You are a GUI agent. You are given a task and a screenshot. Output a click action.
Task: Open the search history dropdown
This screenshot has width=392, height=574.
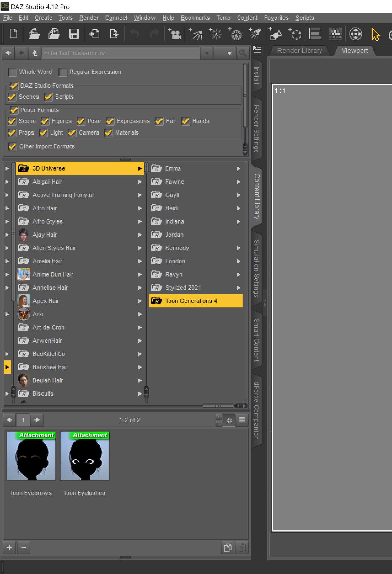tap(207, 53)
